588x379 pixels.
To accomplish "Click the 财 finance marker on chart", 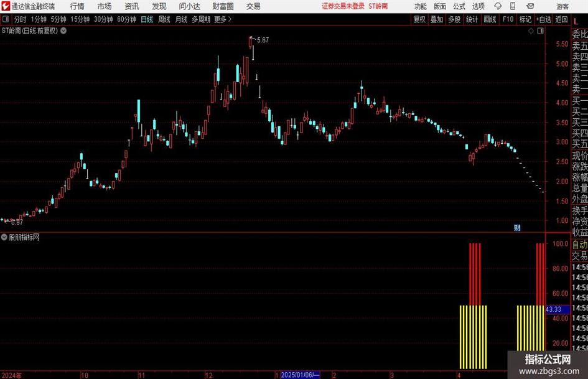I will [517, 228].
